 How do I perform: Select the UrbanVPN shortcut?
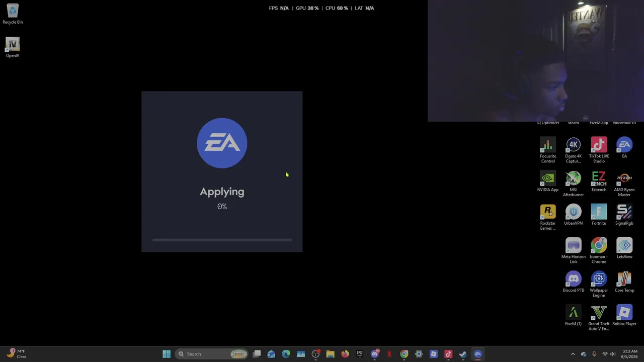tap(573, 215)
